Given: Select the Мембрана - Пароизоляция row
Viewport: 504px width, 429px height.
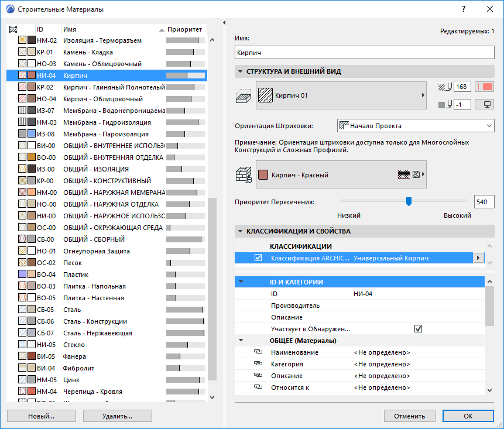Looking at the screenshot, I should (107, 134).
